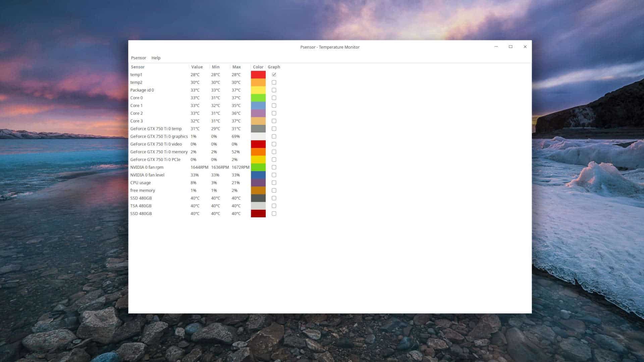Enable graph for Core 0

[274, 98]
